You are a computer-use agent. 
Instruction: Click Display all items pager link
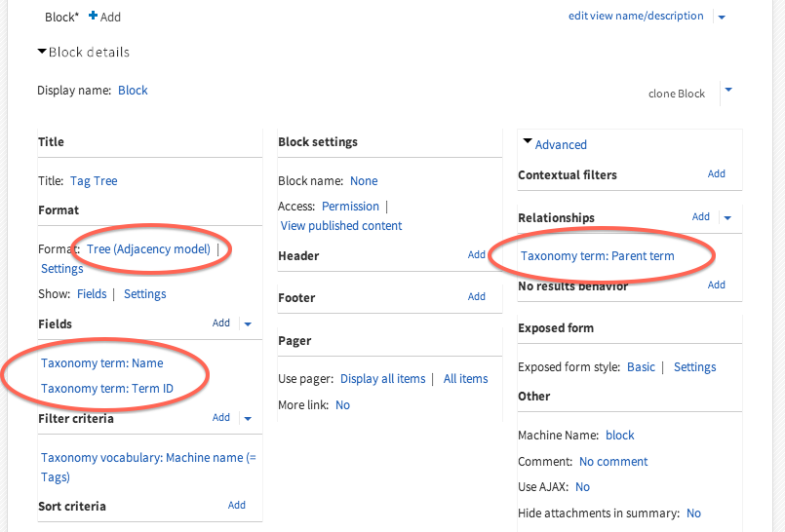coord(382,378)
